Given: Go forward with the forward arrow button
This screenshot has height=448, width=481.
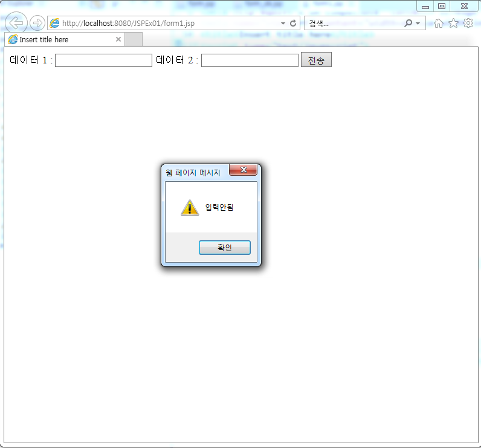Looking at the screenshot, I should click(37, 23).
